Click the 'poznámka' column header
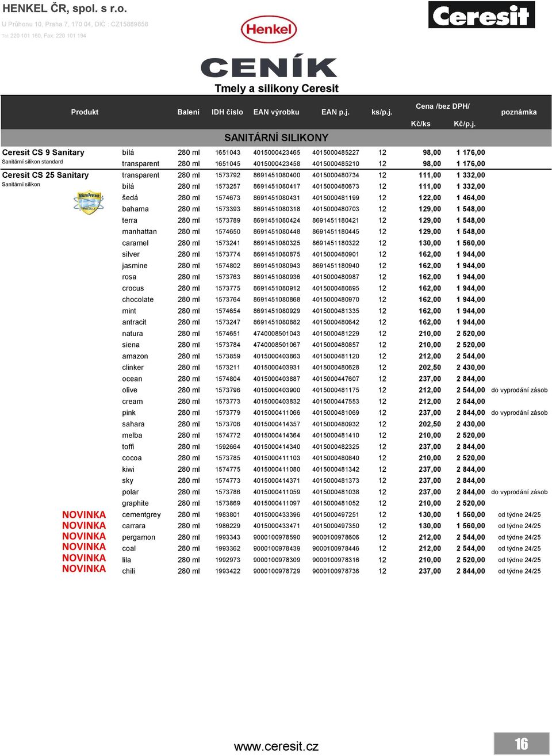Image resolution: width=552 pixels, height=756 pixels. (x=519, y=112)
